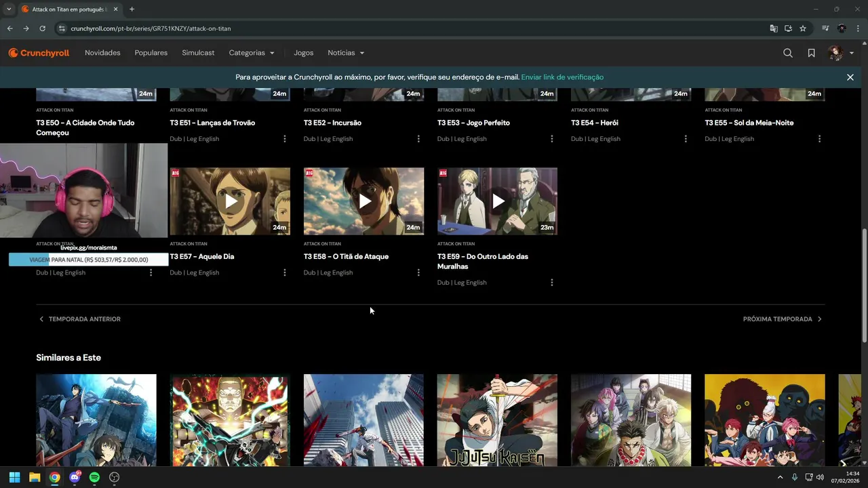Open the Chrome three-dot menu
Screen dimensions: 868x488
tap(859, 28)
